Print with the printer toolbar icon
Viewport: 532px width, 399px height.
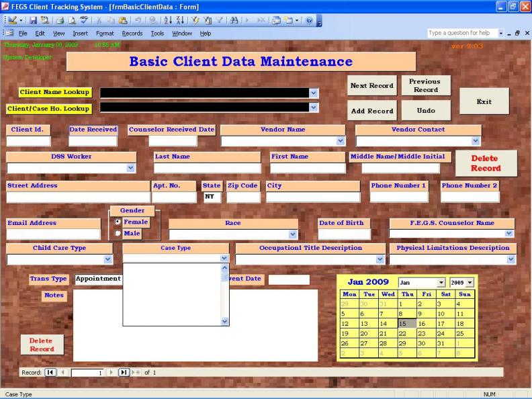point(60,20)
